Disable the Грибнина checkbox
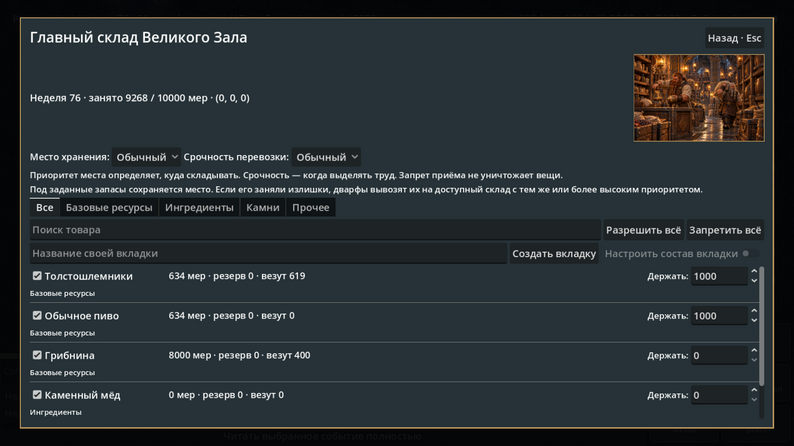This screenshot has width=794, height=446. pyautogui.click(x=37, y=355)
